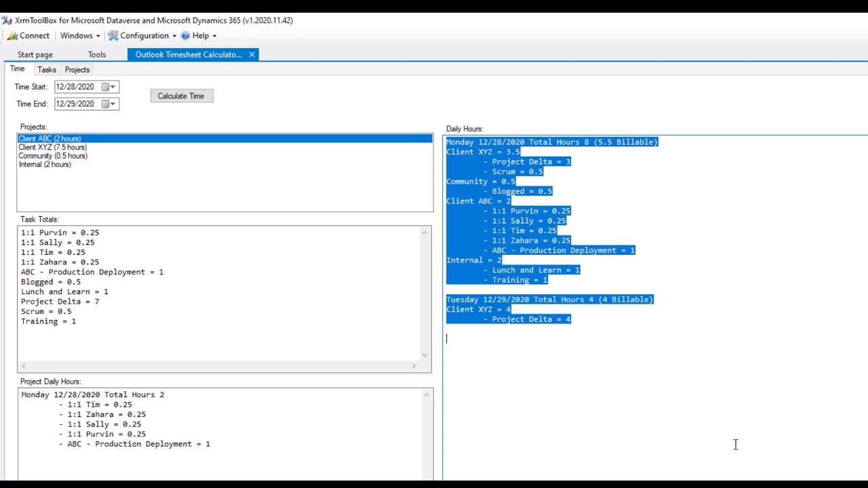This screenshot has width=868, height=488.
Task: Select Client ABC (2 hours) project
Action: point(224,138)
